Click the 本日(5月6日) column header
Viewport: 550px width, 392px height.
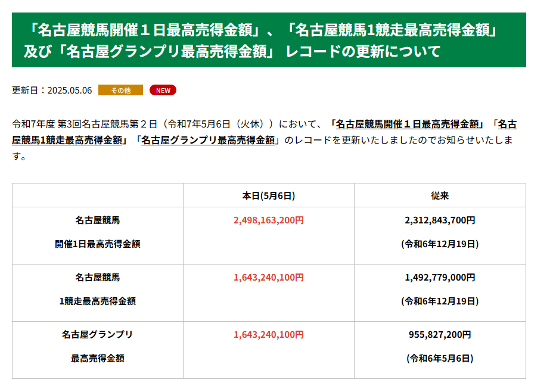pos(268,195)
